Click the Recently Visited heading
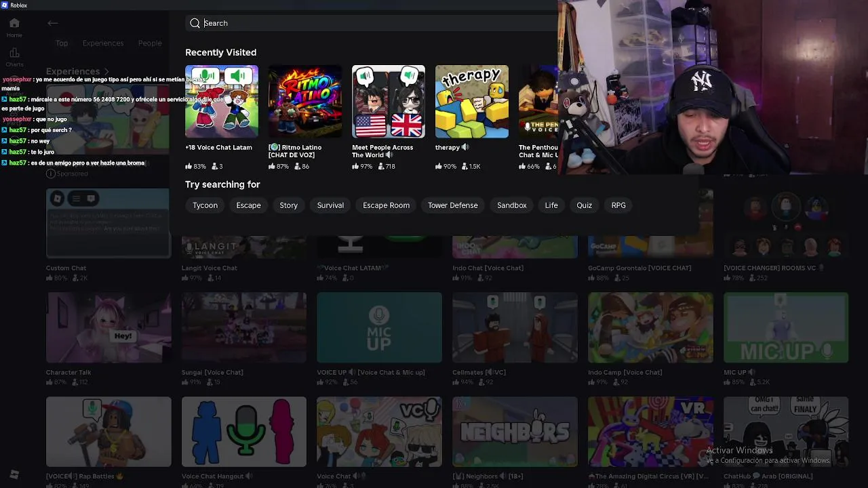Viewport: 868px width, 488px height. tap(220, 52)
